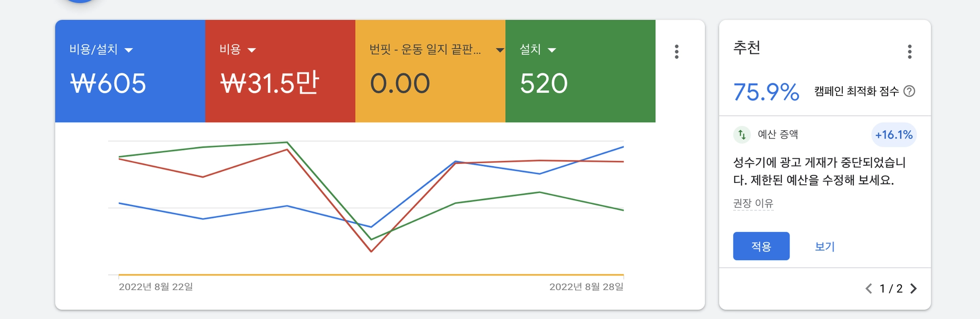Open the chart card three-dot menu
This screenshot has width=980, height=319.
(677, 52)
